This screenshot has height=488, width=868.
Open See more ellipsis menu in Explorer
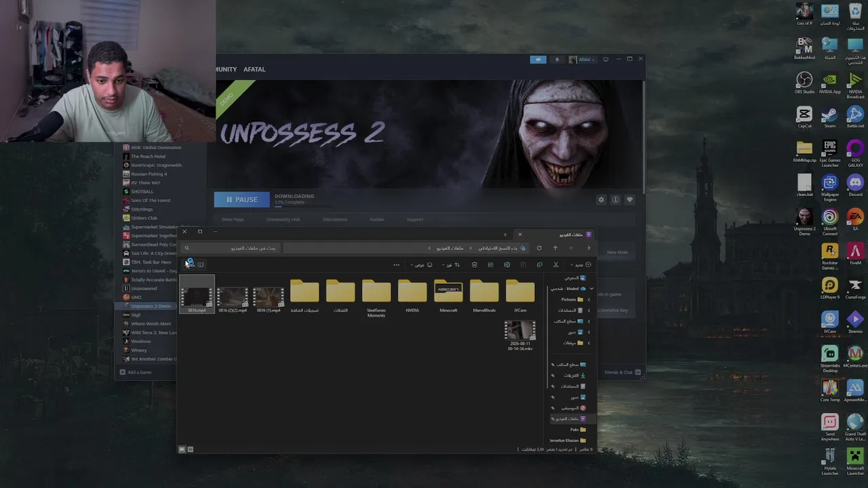tap(397, 265)
